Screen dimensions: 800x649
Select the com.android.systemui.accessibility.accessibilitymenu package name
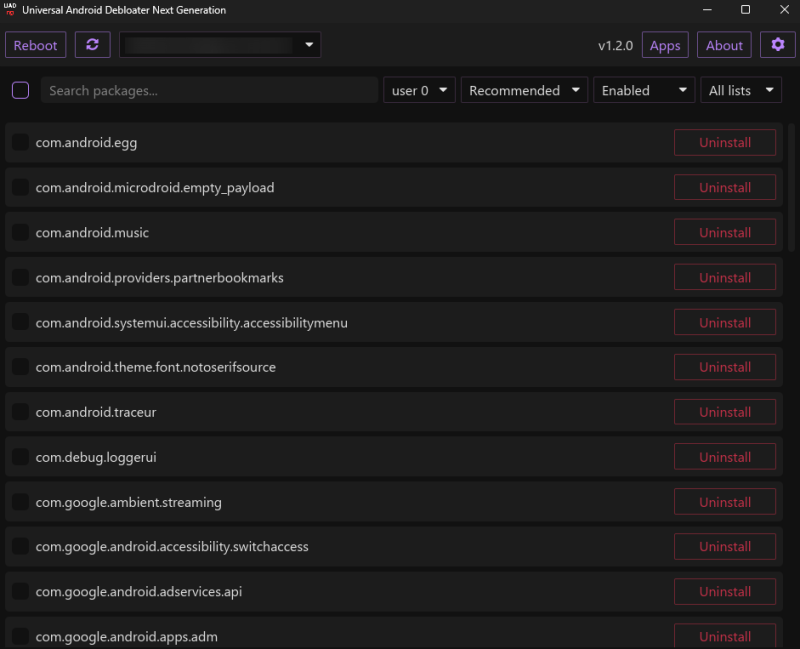coord(191,323)
